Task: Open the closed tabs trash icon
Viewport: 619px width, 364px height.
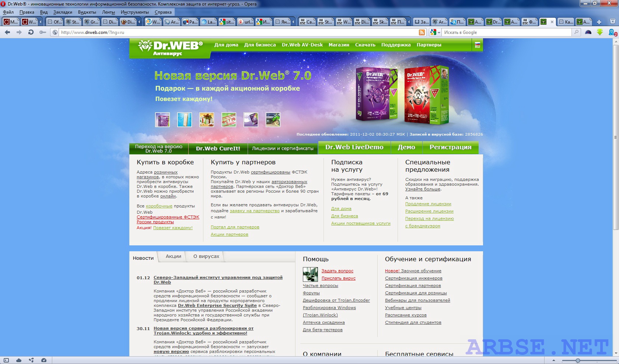Action: (x=613, y=22)
